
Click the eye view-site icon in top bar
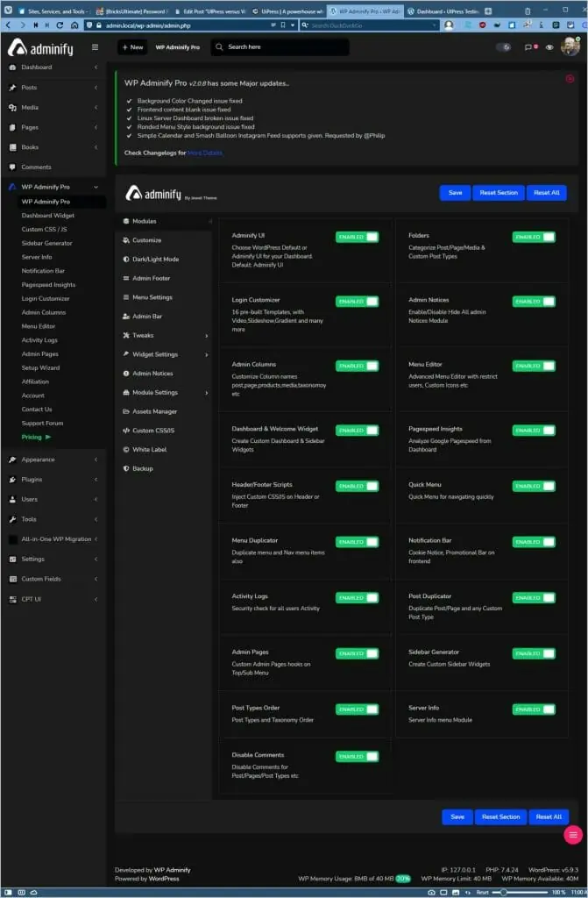coord(549,47)
